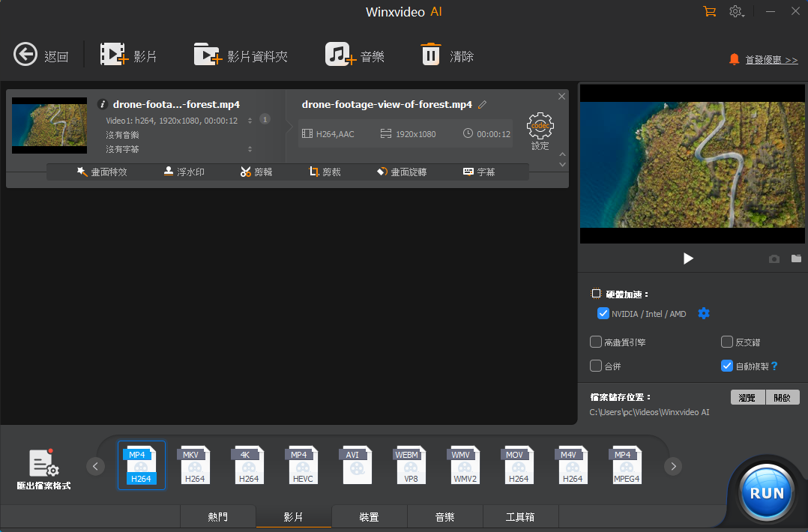Take a snapshot with the camera icon

click(x=774, y=259)
